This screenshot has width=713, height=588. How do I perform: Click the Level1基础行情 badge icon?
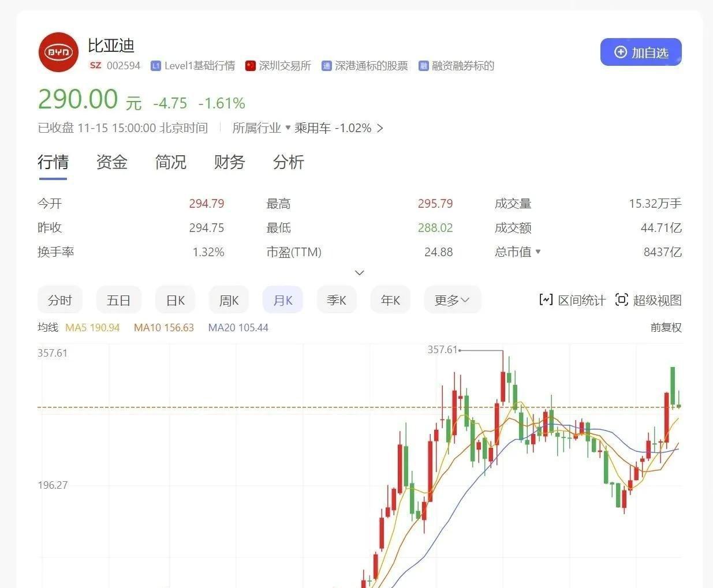tap(155, 66)
